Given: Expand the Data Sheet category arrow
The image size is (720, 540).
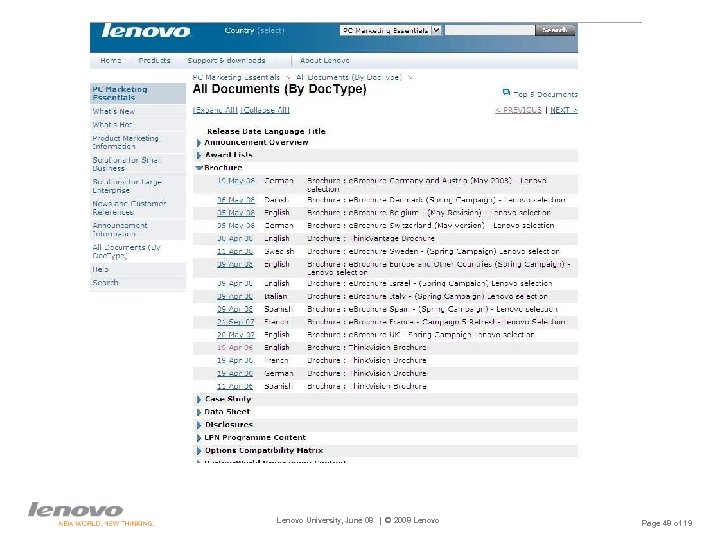Looking at the screenshot, I should tap(199, 412).
